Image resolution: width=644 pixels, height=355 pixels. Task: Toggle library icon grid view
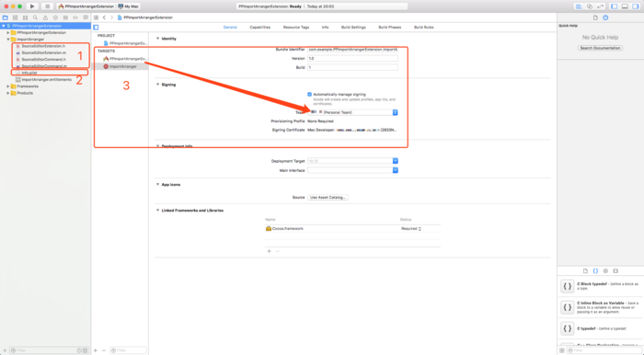pos(562,350)
